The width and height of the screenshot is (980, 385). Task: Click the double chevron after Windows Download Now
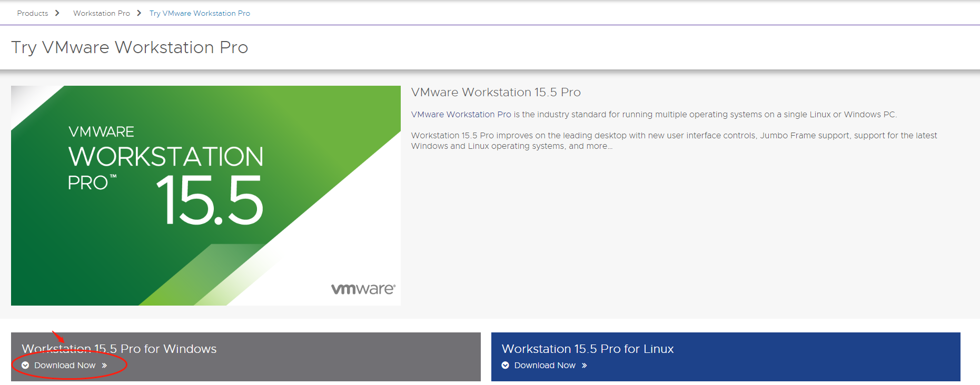pyautogui.click(x=104, y=366)
